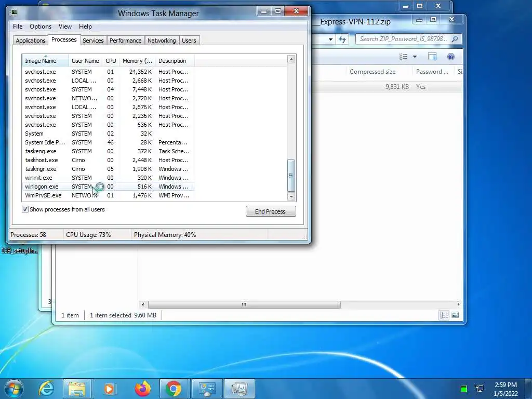Image resolution: width=532 pixels, height=399 pixels.
Task: Select the svchost.exe row using 7,448 K
Action: (108, 89)
